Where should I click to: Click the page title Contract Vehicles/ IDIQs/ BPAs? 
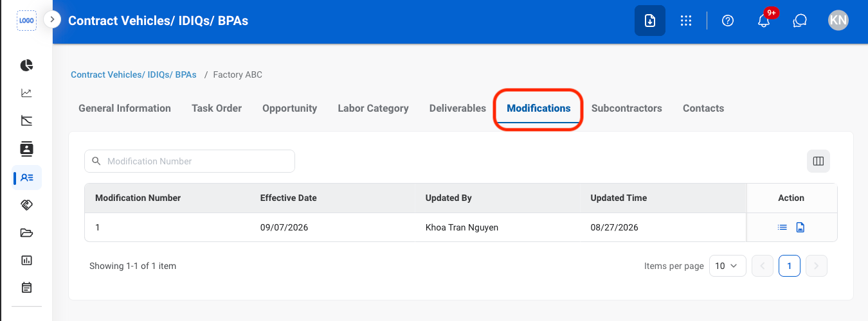[x=158, y=21]
